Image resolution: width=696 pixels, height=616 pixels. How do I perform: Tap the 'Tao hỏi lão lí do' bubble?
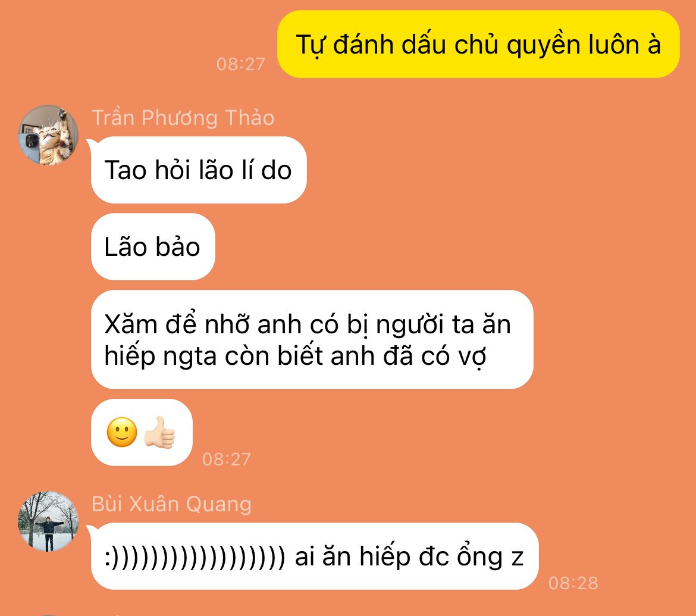click(199, 170)
